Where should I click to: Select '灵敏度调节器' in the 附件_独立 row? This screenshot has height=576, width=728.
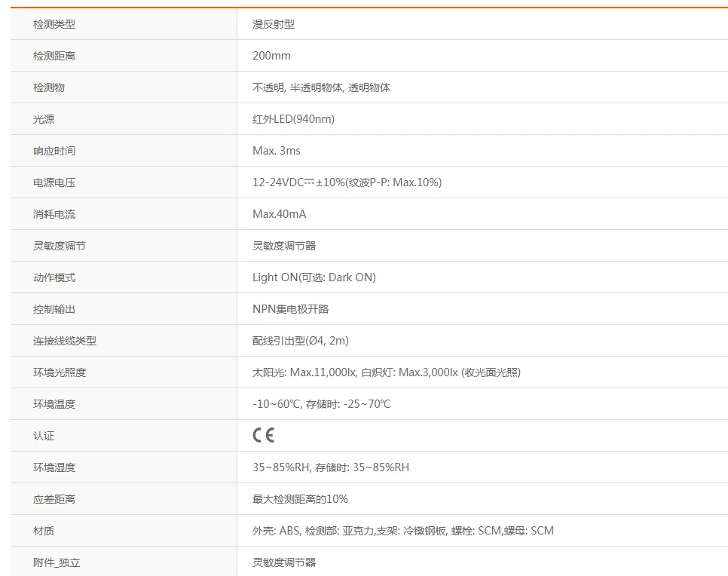coord(284,562)
